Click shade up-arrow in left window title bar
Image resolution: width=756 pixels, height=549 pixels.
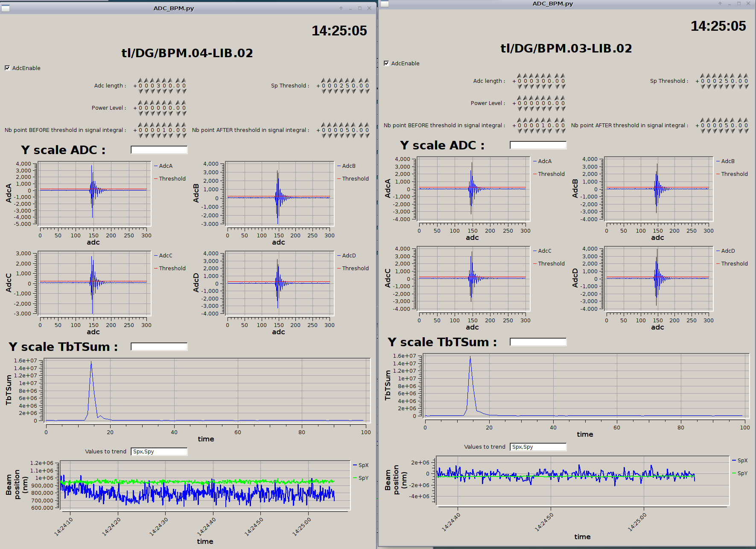(x=341, y=8)
